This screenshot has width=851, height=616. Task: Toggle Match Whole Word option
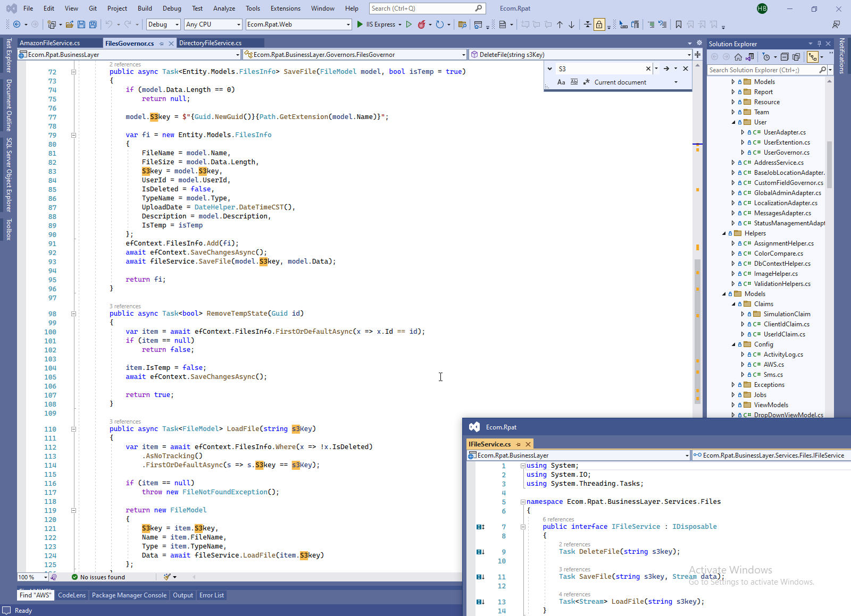coord(574,82)
